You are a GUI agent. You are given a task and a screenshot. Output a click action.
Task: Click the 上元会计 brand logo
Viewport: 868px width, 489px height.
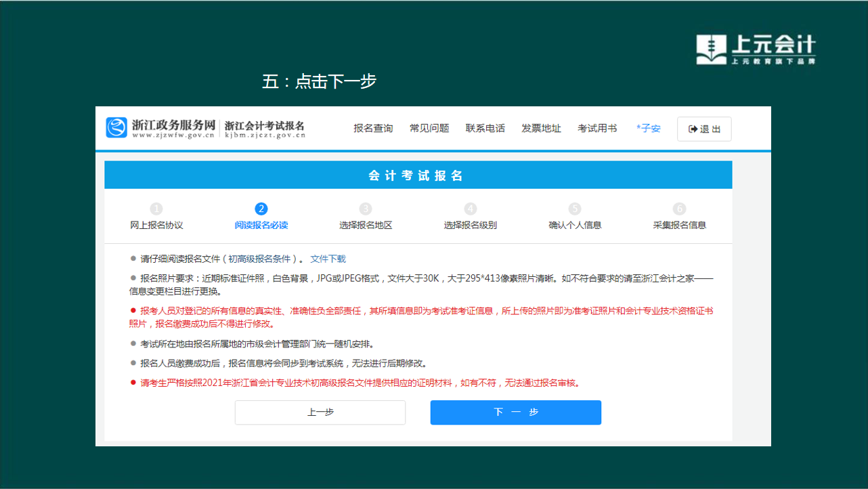click(x=756, y=49)
